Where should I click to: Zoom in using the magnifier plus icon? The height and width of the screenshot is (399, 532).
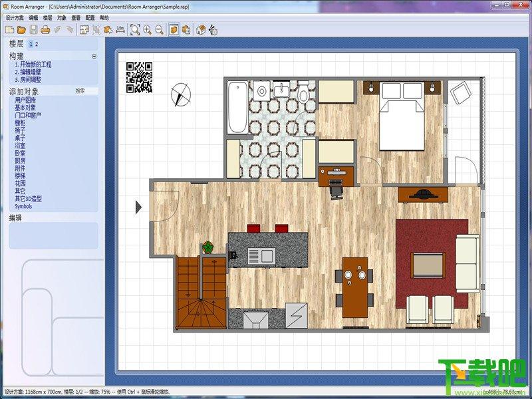coord(147,30)
